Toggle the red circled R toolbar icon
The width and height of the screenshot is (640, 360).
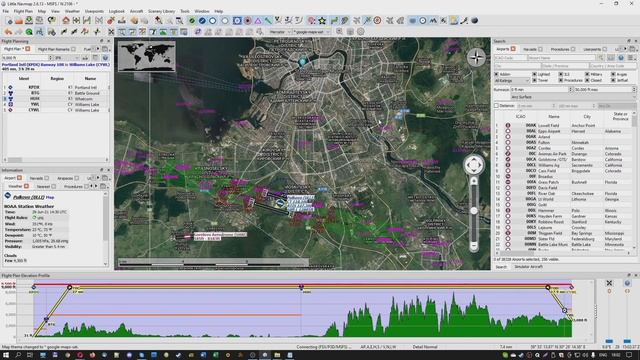click(377, 20)
